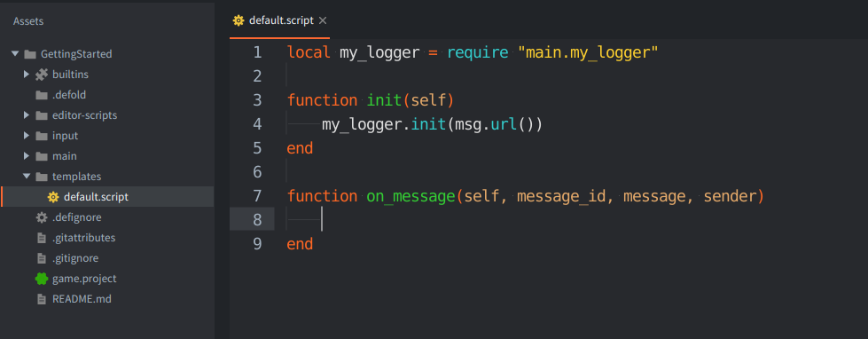The image size is (868, 339).
Task: Click the main folder icon
Action: [42, 157]
